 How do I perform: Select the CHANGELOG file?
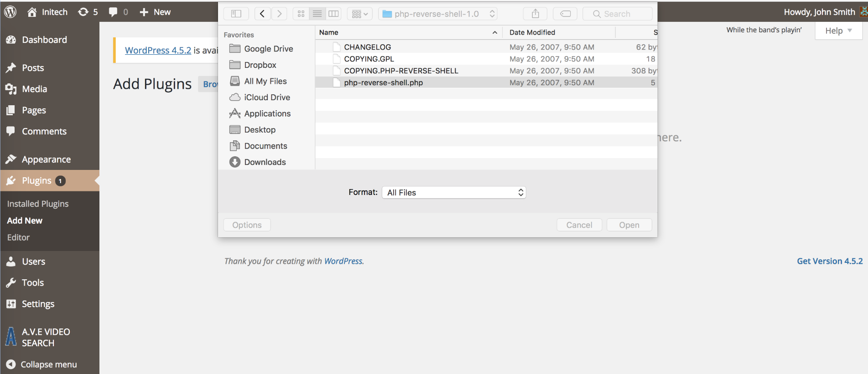click(486, 47)
